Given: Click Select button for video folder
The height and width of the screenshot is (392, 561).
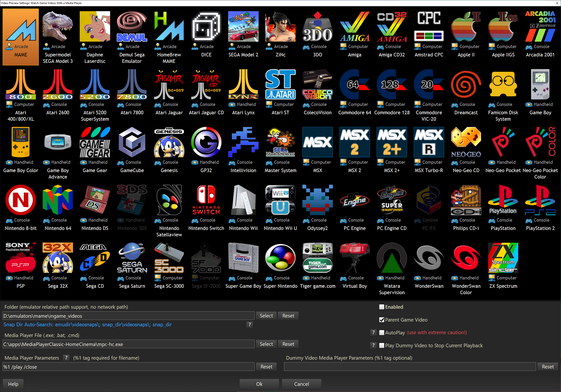Looking at the screenshot, I should pos(266,316).
